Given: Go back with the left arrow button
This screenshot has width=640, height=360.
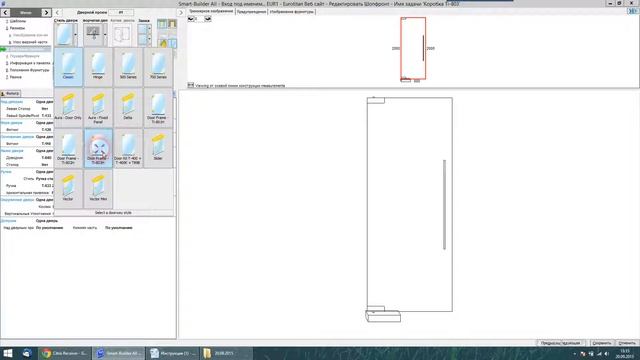Looking at the screenshot, I should click(5, 13).
